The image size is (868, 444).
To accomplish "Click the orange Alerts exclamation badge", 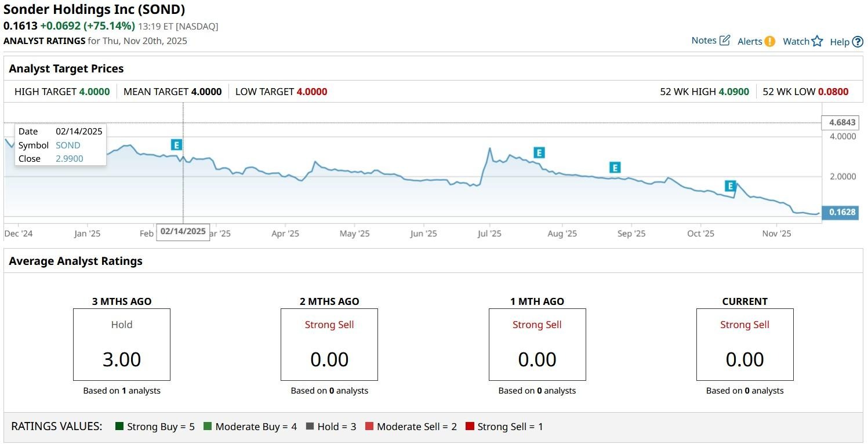I will click(x=769, y=41).
